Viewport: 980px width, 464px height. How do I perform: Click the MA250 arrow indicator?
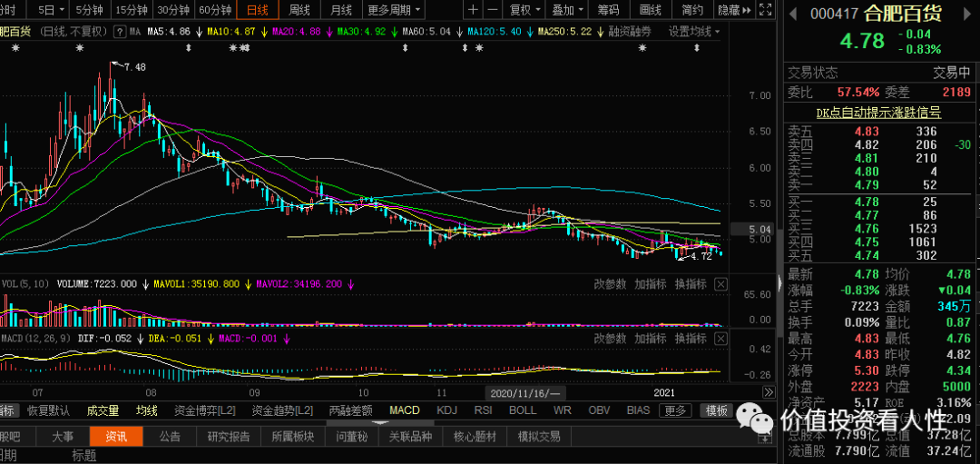600,31
